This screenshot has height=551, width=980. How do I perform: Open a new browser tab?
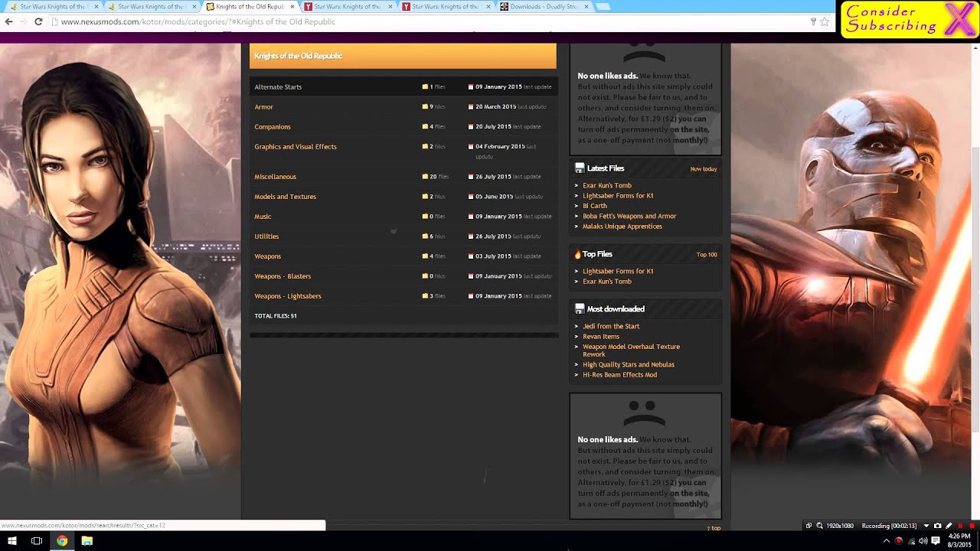coord(603,6)
